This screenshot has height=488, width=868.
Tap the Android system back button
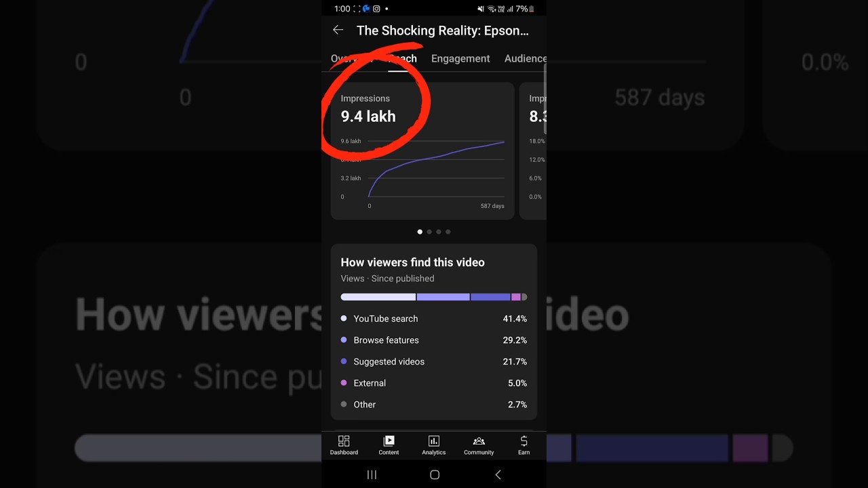click(498, 474)
